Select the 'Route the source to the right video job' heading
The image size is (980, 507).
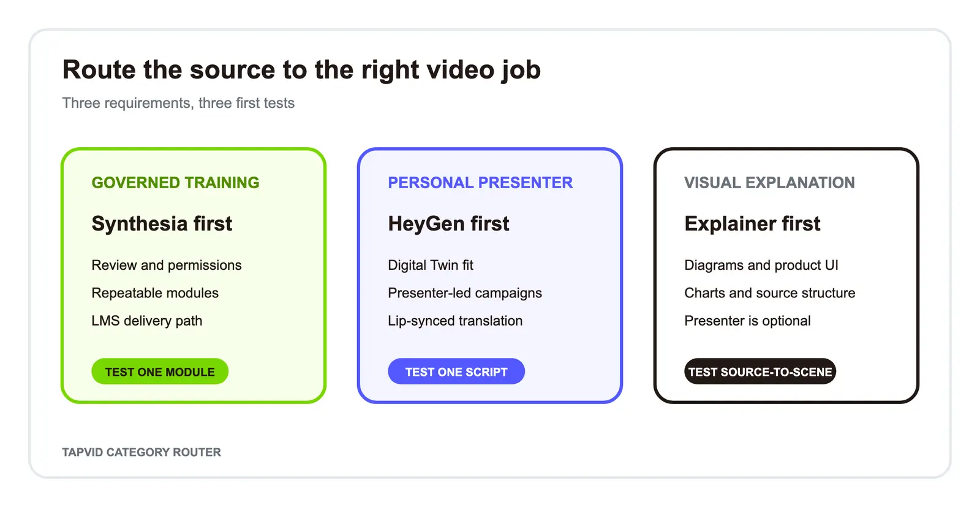(301, 70)
